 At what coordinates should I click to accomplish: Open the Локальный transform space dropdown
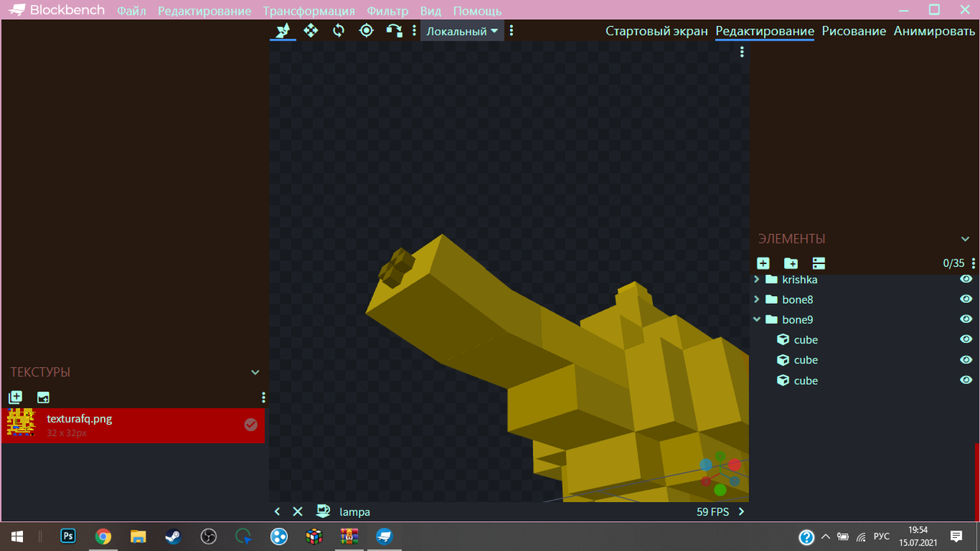tap(462, 31)
